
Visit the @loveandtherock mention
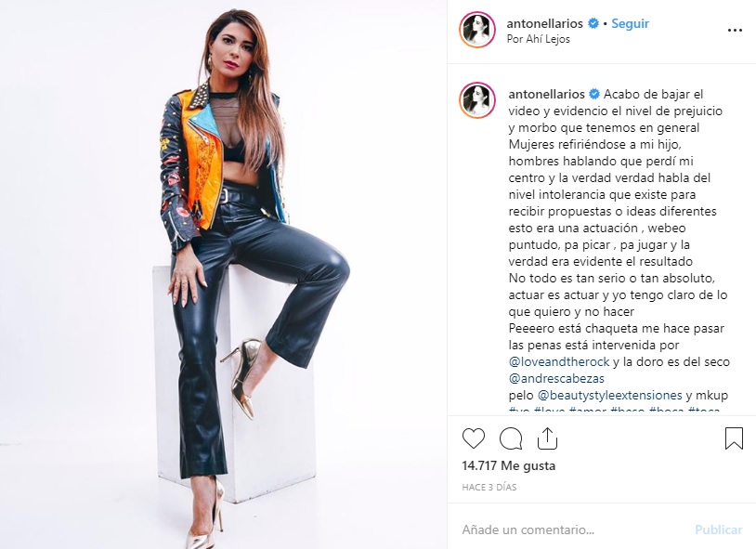point(559,361)
